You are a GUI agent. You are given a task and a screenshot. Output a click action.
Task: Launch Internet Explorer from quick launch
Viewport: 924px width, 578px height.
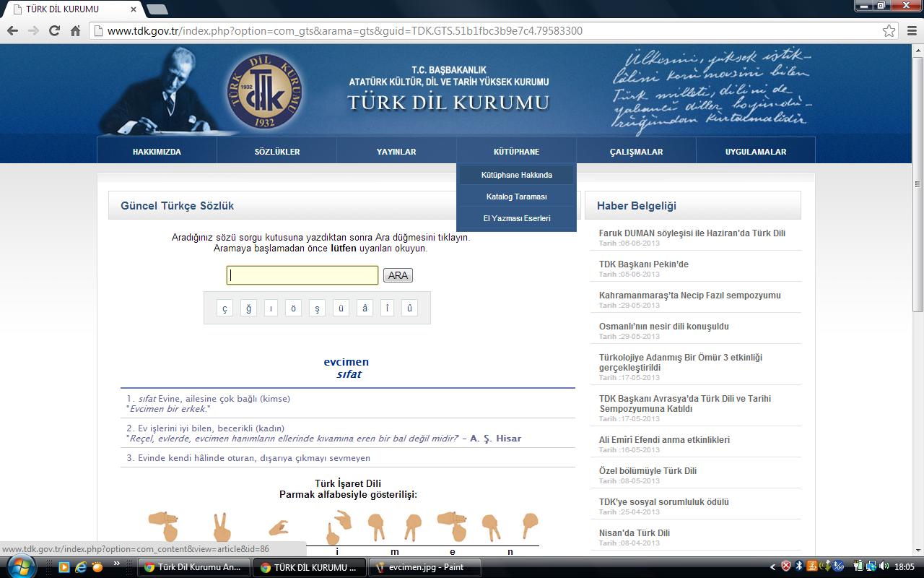pyautogui.click(x=81, y=567)
